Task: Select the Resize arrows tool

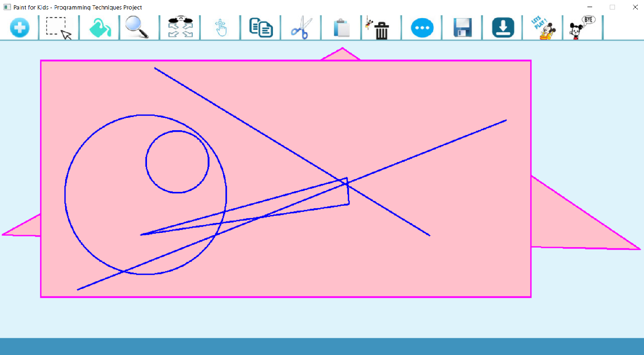Action: pyautogui.click(x=180, y=28)
